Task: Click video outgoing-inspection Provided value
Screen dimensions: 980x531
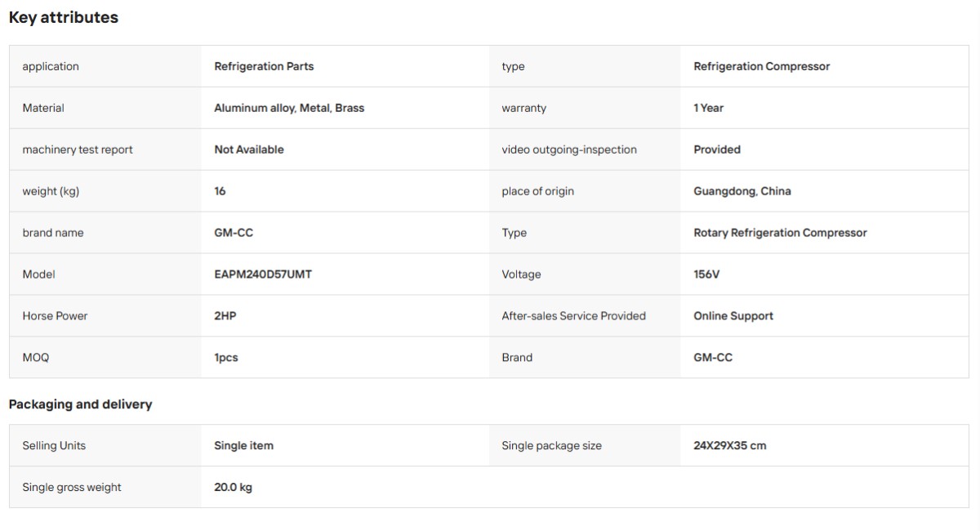Action: pyautogui.click(x=717, y=149)
